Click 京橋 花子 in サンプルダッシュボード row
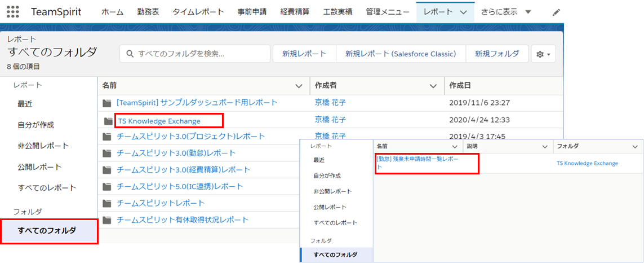Screen dimensions: 644x263 click(x=330, y=103)
